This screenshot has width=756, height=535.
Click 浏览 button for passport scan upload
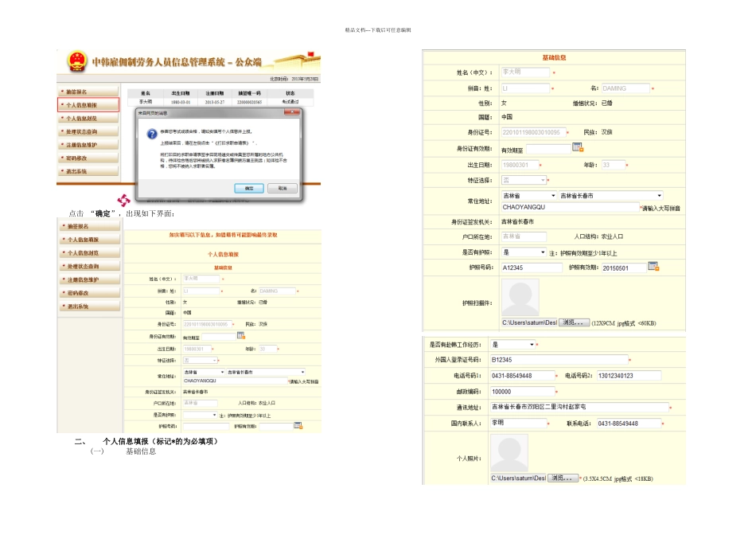(x=574, y=322)
